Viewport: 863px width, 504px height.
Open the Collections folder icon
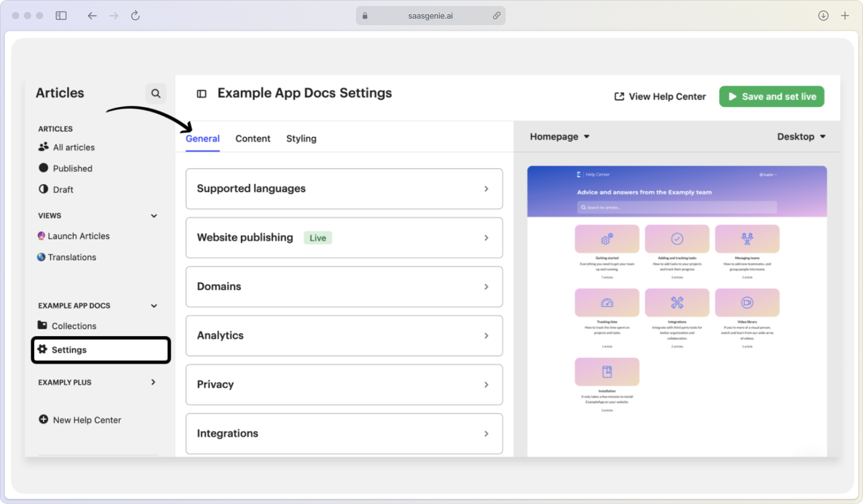[x=42, y=325]
